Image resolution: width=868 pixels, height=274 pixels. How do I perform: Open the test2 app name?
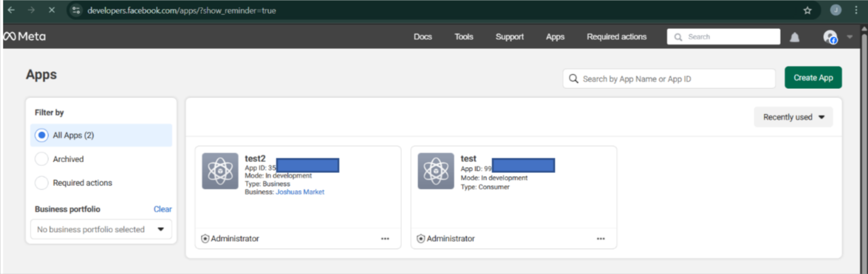click(255, 159)
